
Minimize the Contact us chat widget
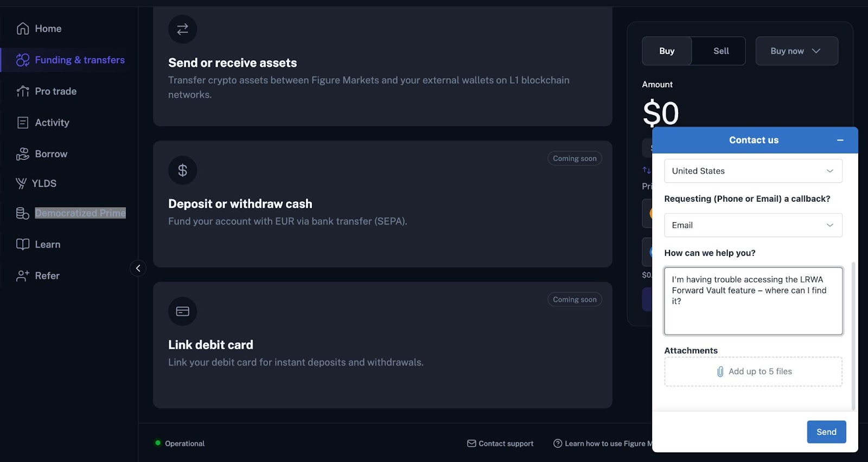coord(840,140)
